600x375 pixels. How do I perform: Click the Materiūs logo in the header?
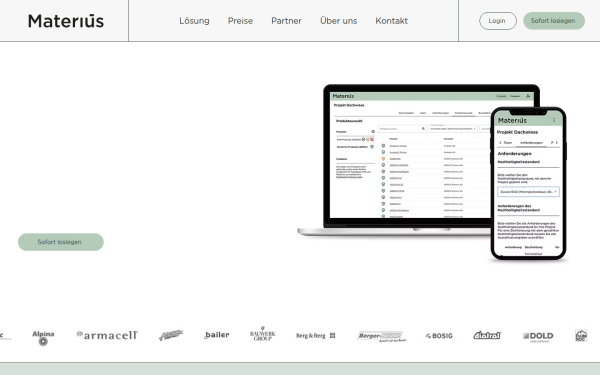[66, 21]
